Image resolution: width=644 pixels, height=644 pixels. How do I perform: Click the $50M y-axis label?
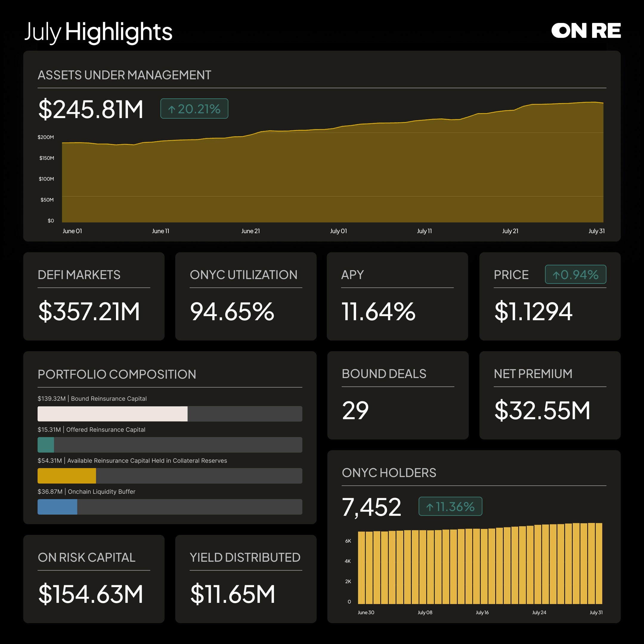click(x=47, y=200)
